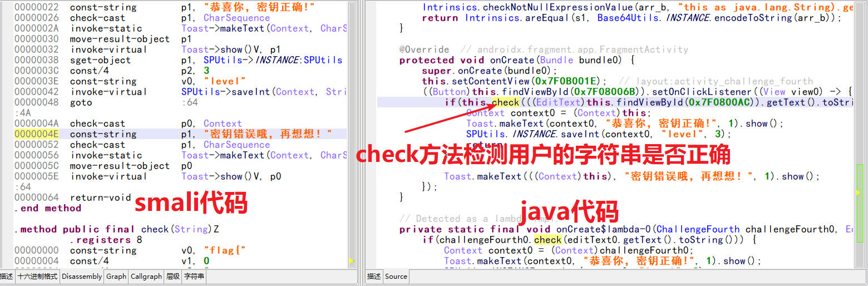Click Context type at address 0000004A
This screenshot has height=286, width=868.
tap(223, 124)
